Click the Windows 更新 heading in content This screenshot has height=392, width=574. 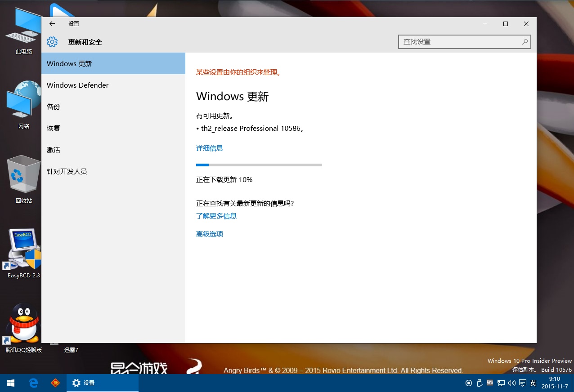233,97
